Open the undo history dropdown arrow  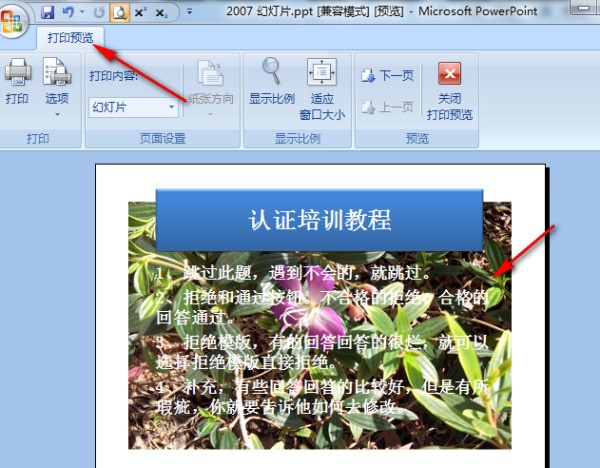pos(82,12)
